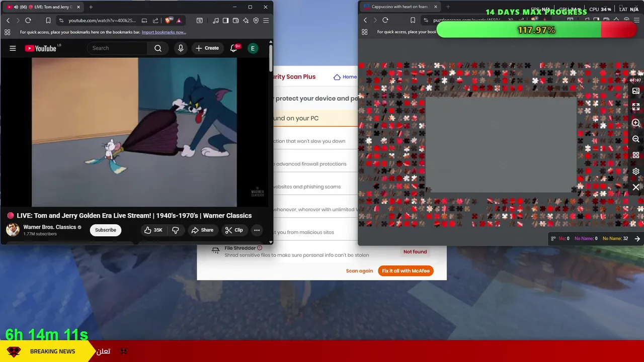Click the YouTube search input field
Viewport: 644px width, 362px height.
(117, 48)
